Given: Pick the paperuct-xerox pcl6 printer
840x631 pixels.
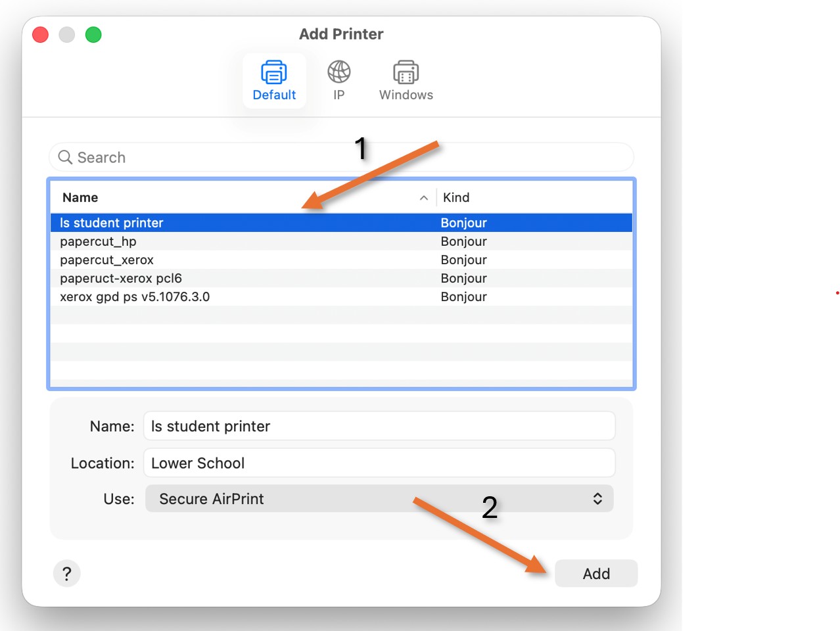Looking at the screenshot, I should pos(341,278).
